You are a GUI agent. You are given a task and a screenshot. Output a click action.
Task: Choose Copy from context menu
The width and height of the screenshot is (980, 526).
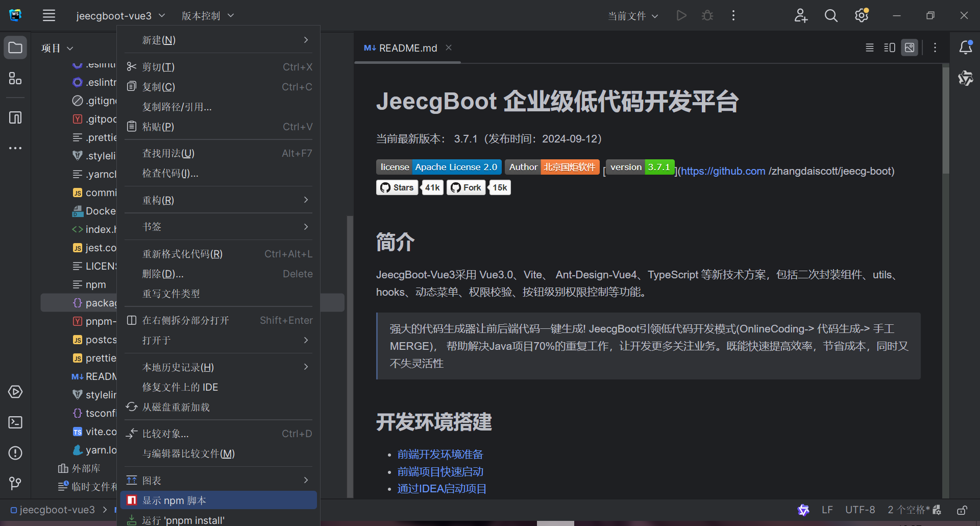coord(218,87)
